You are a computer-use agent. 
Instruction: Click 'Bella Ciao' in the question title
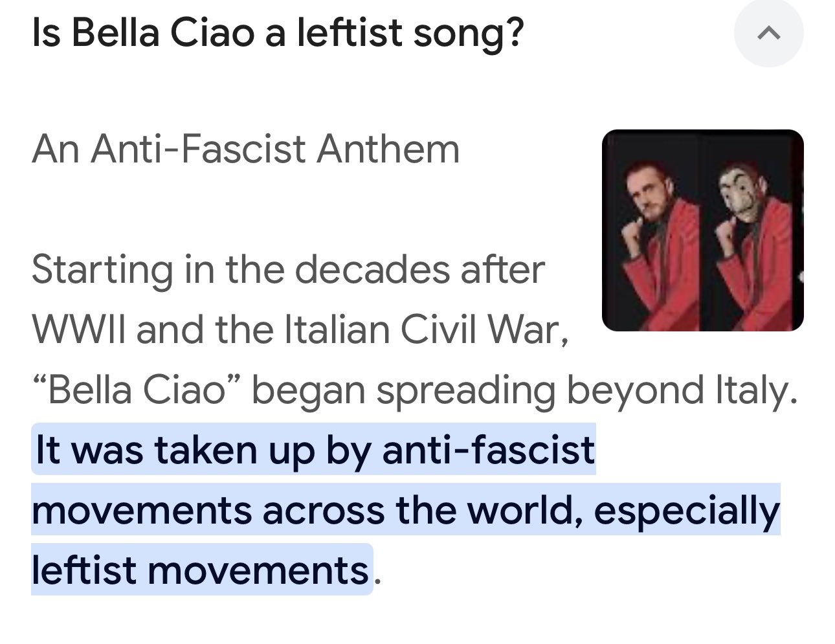162,34
